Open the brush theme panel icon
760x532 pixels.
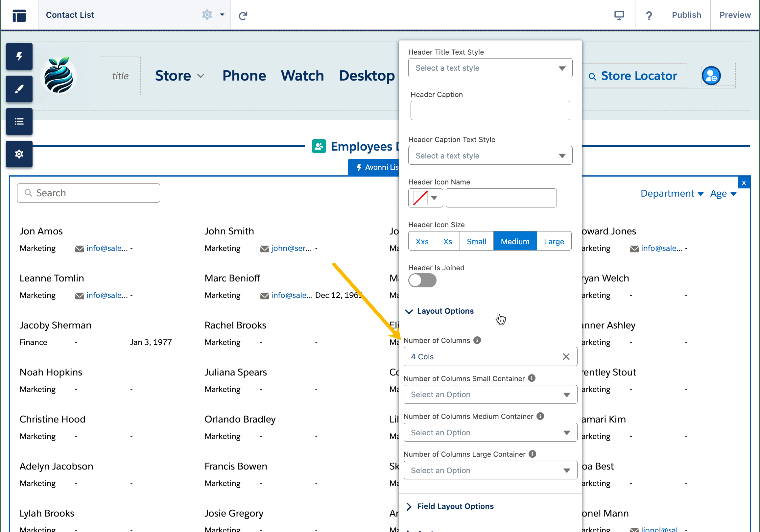(x=19, y=89)
